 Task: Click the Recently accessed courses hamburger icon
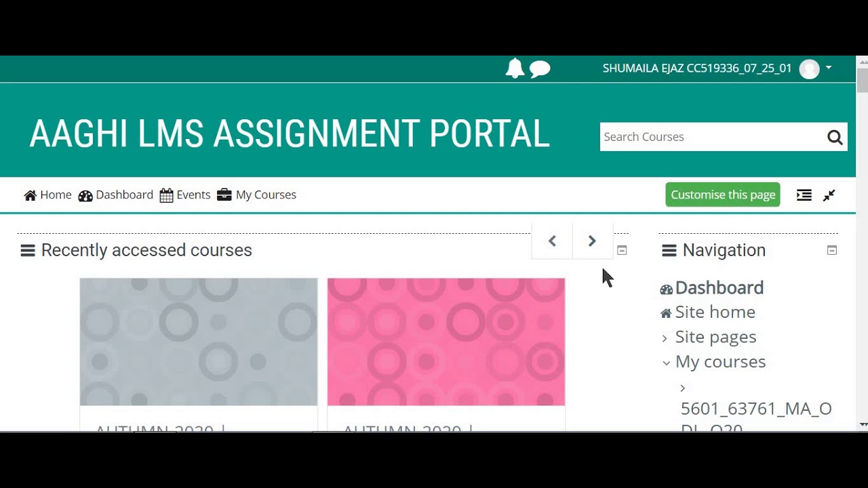[x=28, y=251]
